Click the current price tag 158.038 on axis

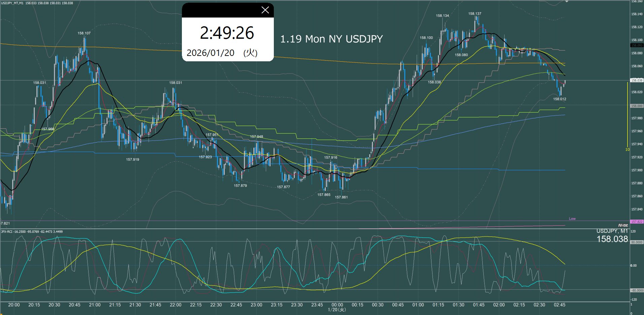(x=637, y=80)
